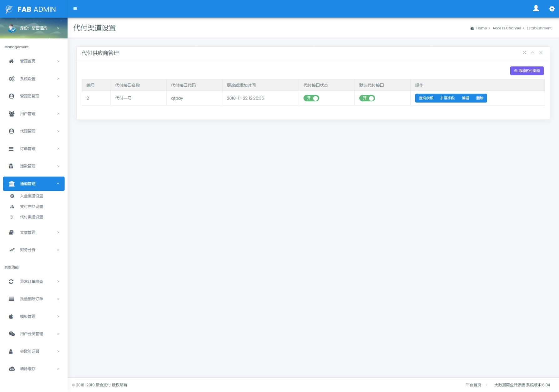Viewport: 559px width, 392px height.
Task: Click the cloud icon beside 清除缓存
Action: [x=12, y=369]
